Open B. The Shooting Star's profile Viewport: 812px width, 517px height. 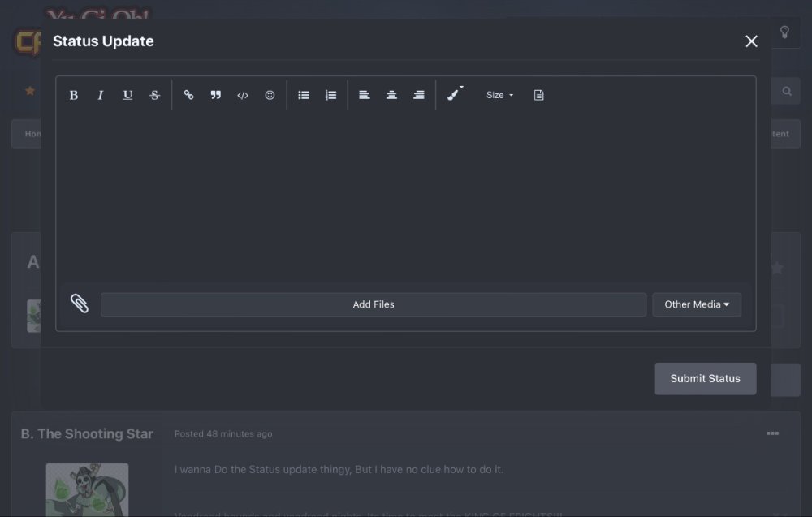[x=87, y=433]
